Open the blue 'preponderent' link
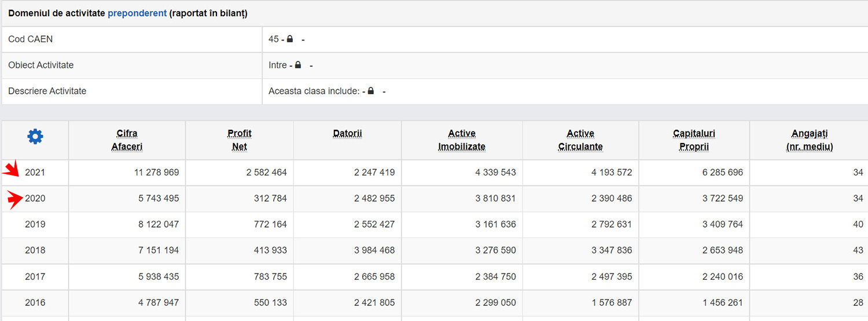Image resolution: width=868 pixels, height=321 pixels. coord(137,13)
